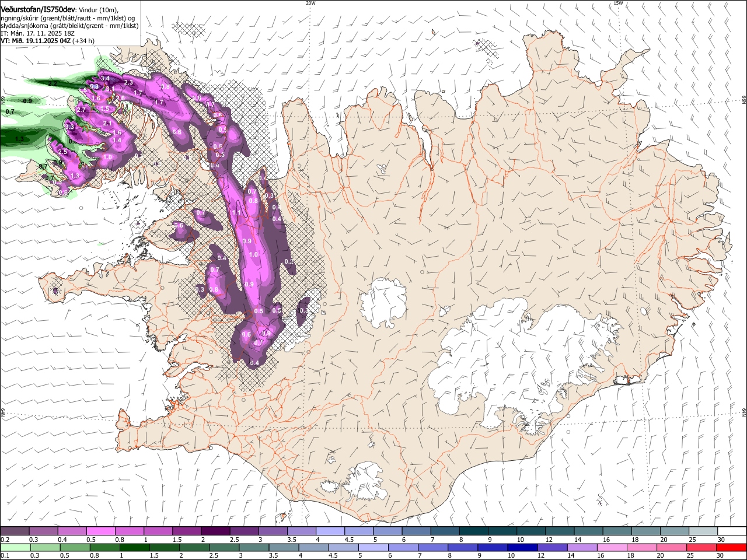Click the dark purple 0.2–0.3 swatch in upper legend
Image resolution: width=747 pixels, height=560 pixels.
click(x=15, y=531)
